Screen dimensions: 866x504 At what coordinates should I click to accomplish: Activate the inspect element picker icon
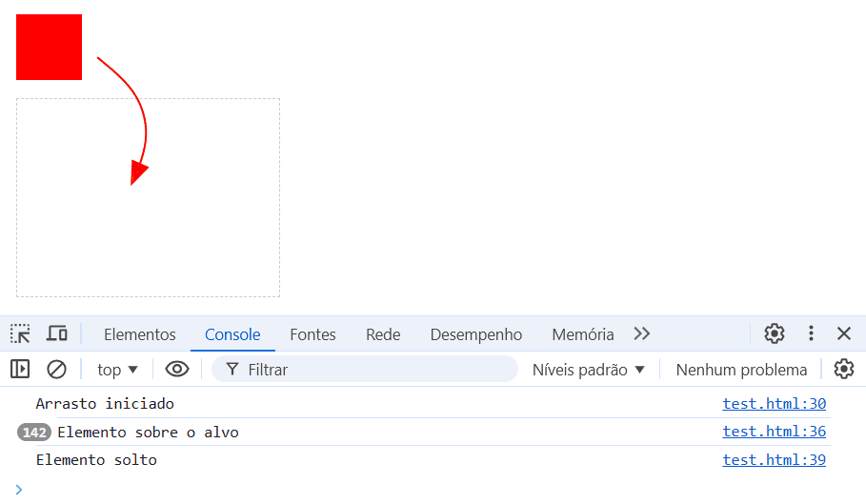coord(20,334)
